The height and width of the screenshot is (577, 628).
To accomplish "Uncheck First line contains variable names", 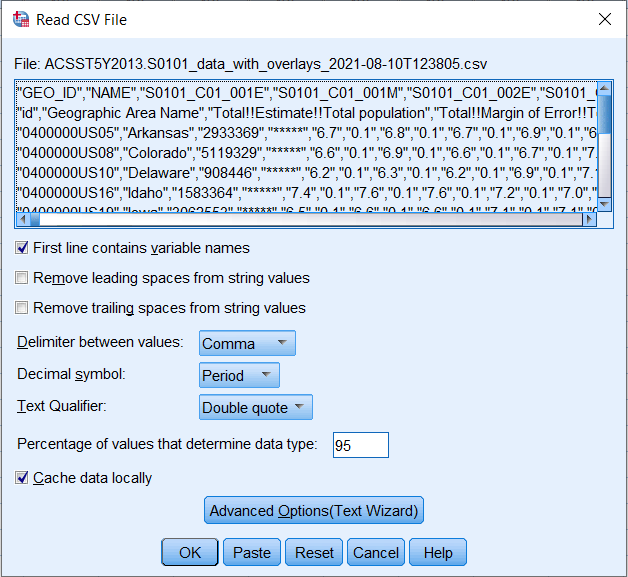I will pos(22,248).
